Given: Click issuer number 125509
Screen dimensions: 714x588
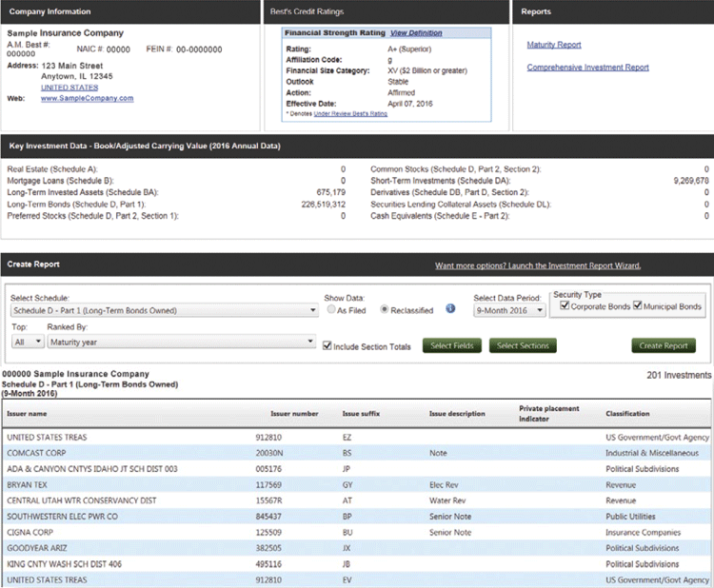Looking at the screenshot, I should [x=268, y=532].
